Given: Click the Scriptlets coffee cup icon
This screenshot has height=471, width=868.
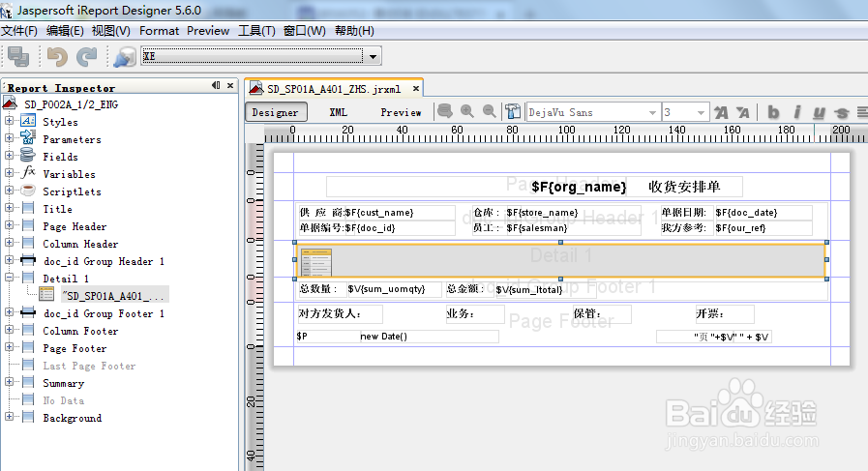Looking at the screenshot, I should pos(28,191).
